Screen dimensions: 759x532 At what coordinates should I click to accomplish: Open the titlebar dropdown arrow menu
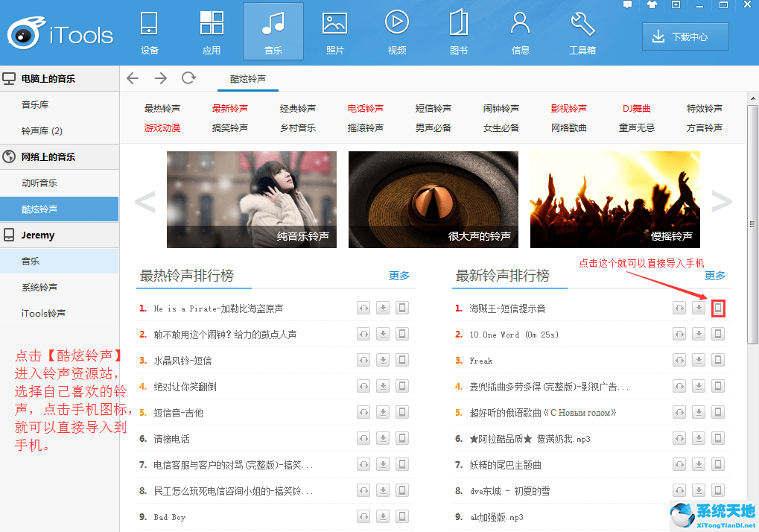pos(675,5)
